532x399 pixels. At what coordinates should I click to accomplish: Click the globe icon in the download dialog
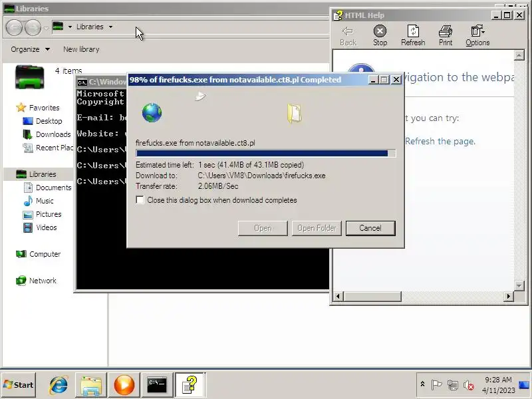152,112
